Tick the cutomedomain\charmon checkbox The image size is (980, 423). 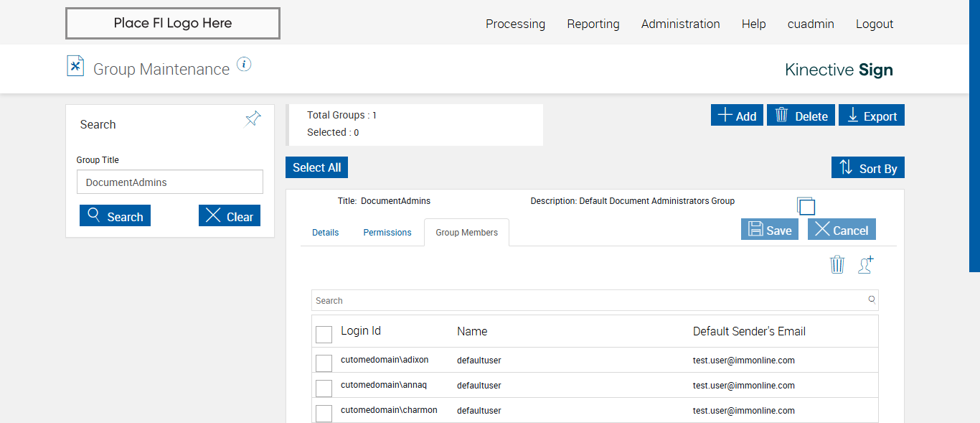click(324, 414)
